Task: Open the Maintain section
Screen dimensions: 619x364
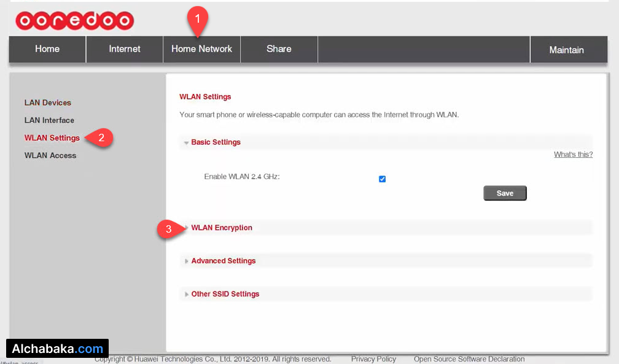Action: pos(567,49)
